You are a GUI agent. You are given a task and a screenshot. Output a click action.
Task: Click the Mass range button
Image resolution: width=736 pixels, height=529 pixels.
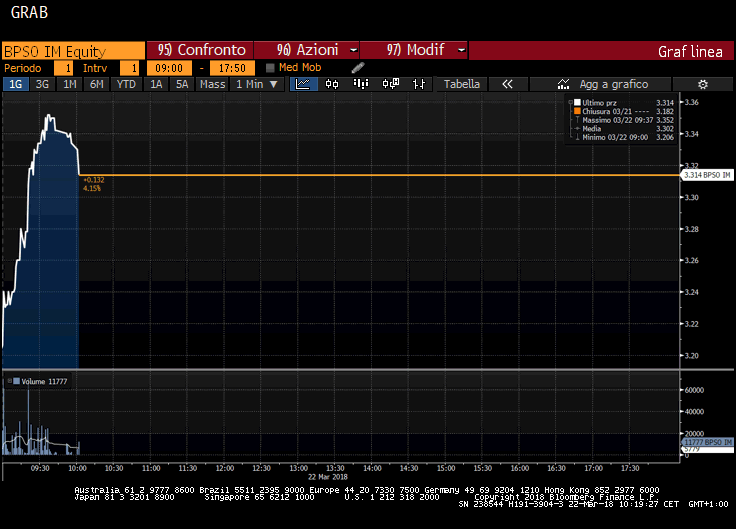tap(212, 85)
